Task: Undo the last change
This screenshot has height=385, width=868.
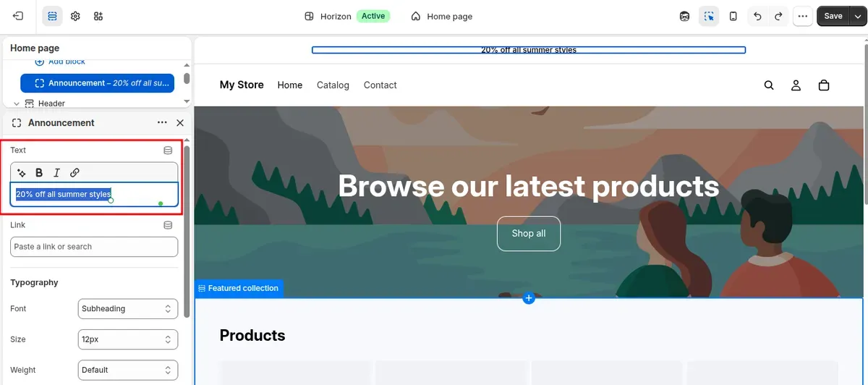Action: click(757, 16)
